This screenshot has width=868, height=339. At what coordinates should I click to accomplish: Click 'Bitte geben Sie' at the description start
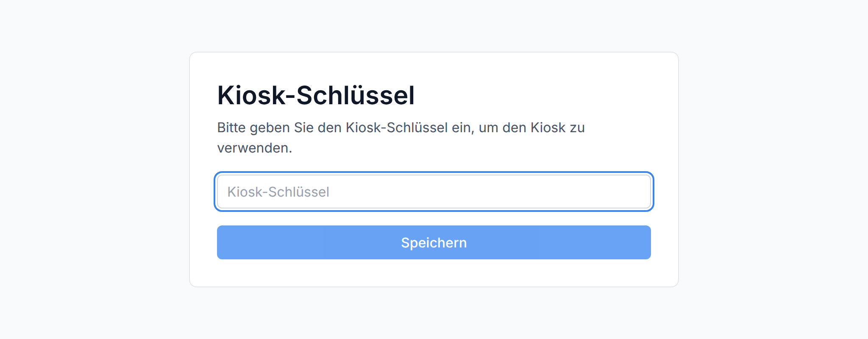(x=265, y=128)
